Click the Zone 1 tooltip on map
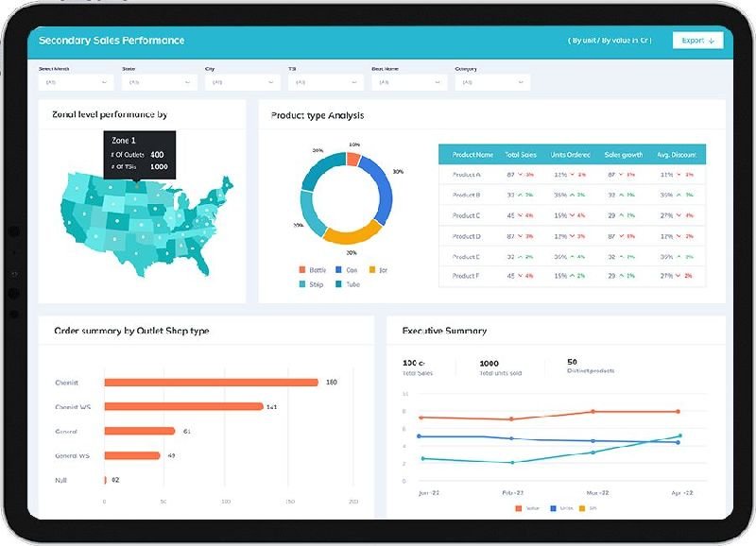This screenshot has width=756, height=546. pos(137,154)
